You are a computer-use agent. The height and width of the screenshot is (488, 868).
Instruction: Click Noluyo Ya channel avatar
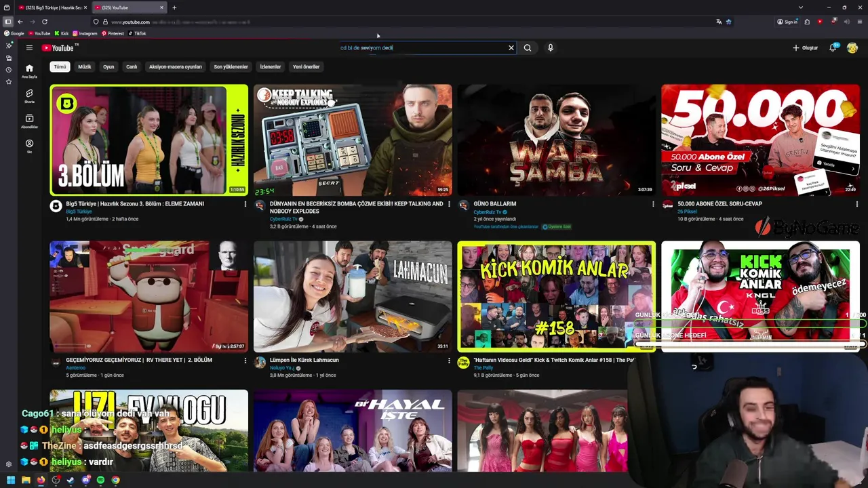pyautogui.click(x=260, y=363)
